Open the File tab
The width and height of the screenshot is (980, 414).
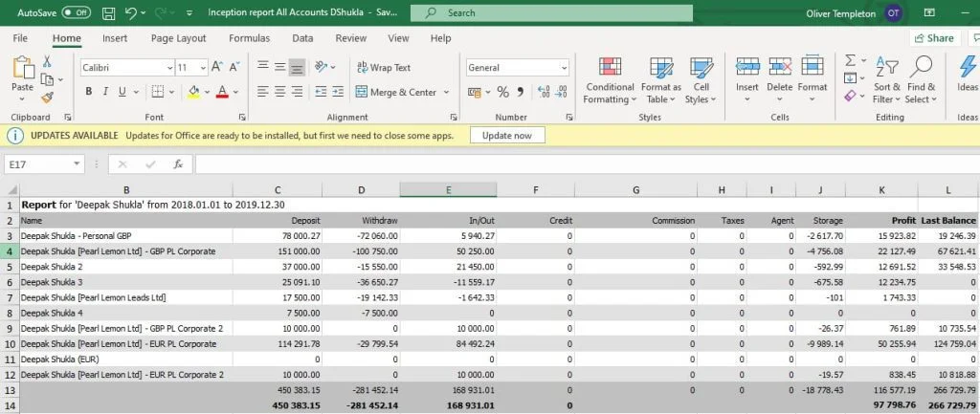(20, 38)
